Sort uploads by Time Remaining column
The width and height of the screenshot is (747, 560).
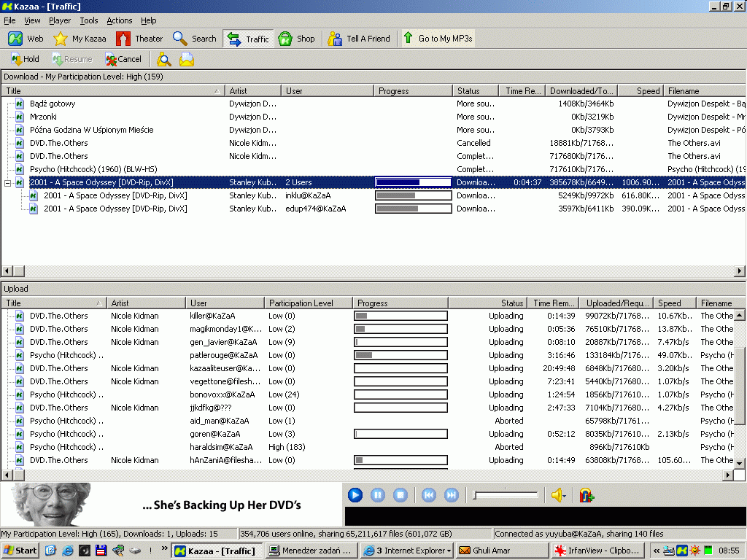(553, 303)
